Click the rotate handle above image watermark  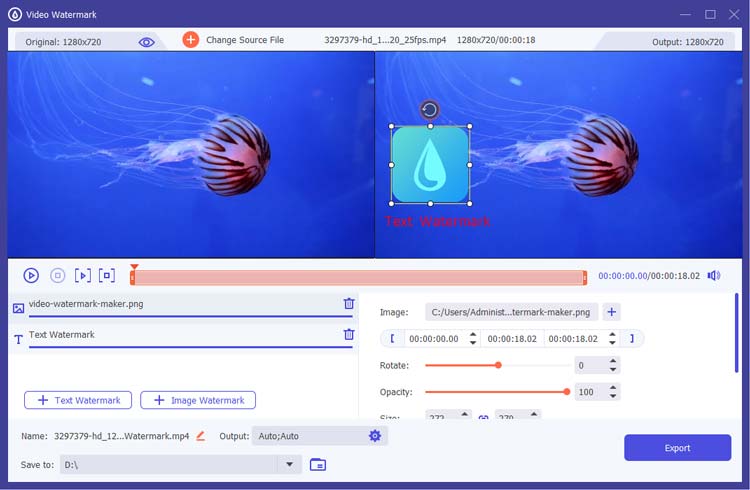(430, 110)
